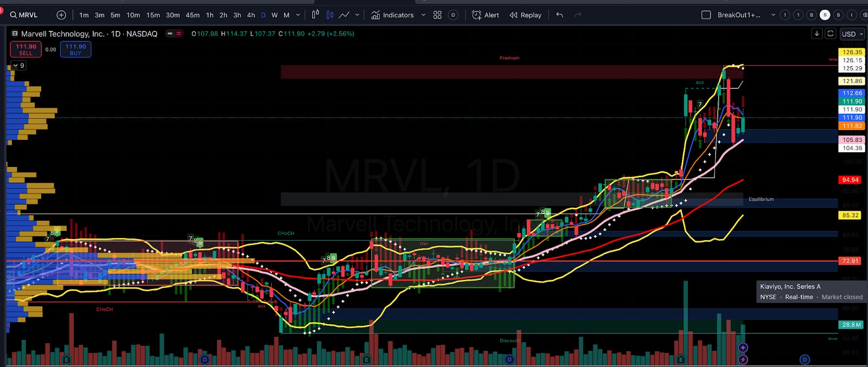Create an Alert
Image resolution: width=868 pixels, height=367 pixels.
point(485,15)
